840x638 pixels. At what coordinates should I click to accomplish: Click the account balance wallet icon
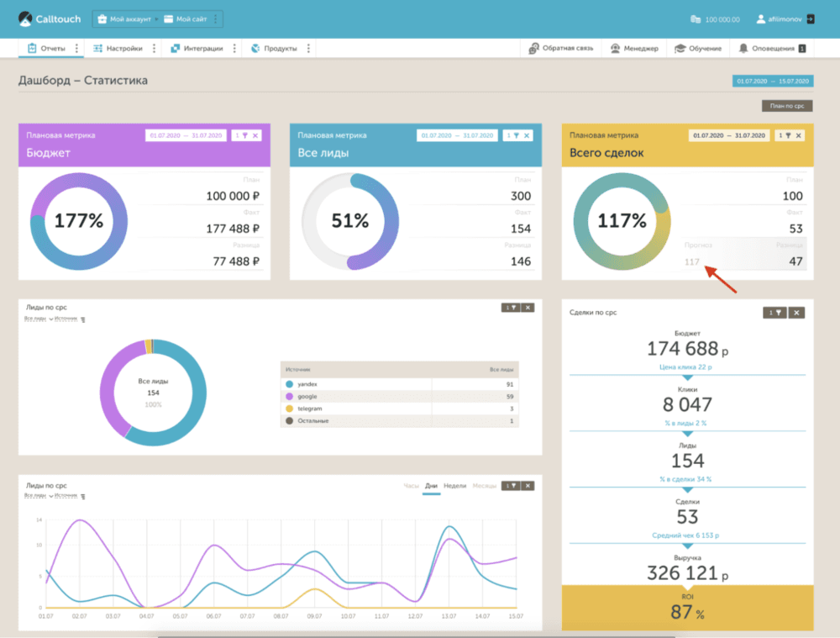pyautogui.click(x=696, y=19)
